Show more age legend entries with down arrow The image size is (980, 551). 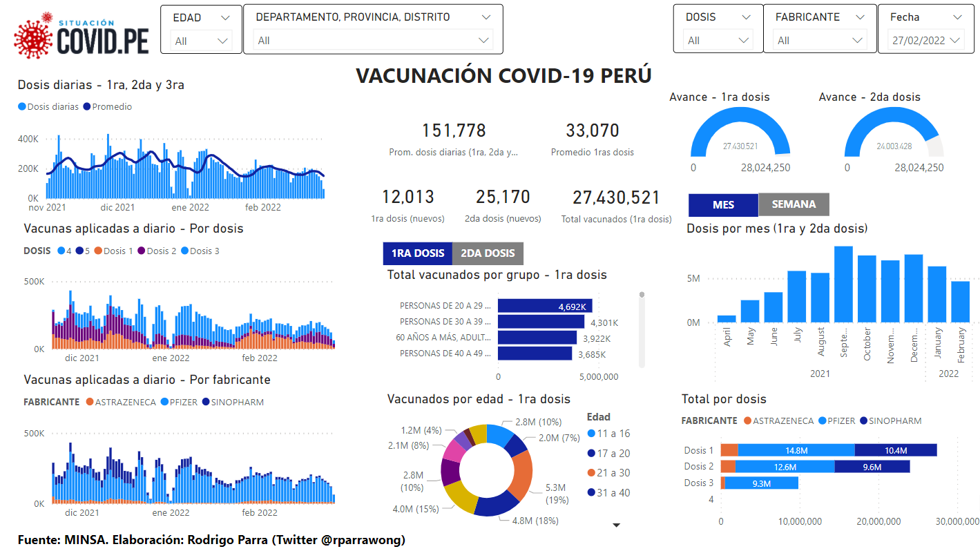[617, 525]
